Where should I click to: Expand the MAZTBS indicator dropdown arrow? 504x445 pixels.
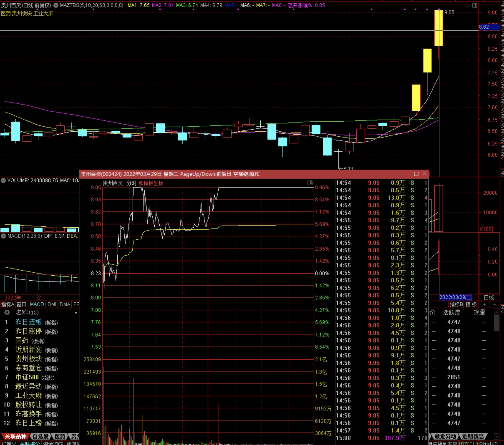[56, 5]
